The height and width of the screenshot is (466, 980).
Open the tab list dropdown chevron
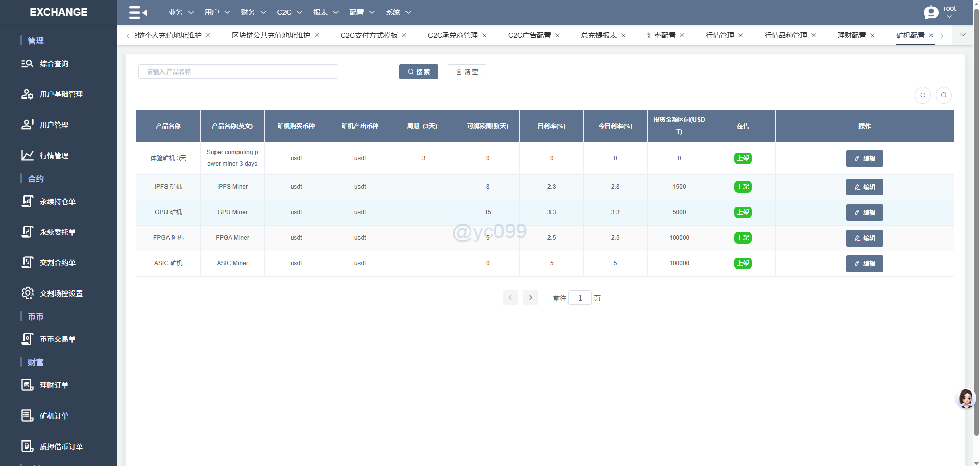[x=962, y=35]
